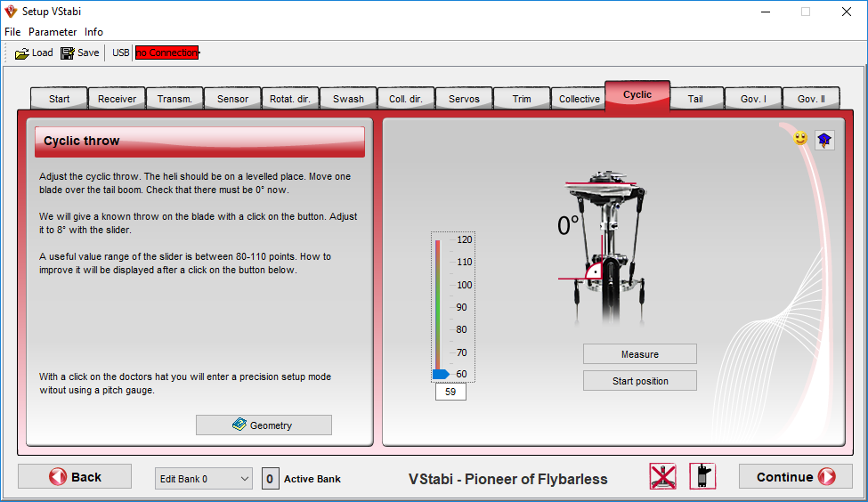Click the Save disk icon
The height and width of the screenshot is (502, 868).
(68, 53)
